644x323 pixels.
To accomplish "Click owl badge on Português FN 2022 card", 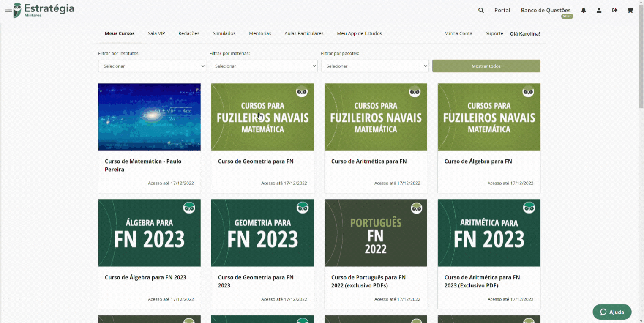I will [x=417, y=208].
